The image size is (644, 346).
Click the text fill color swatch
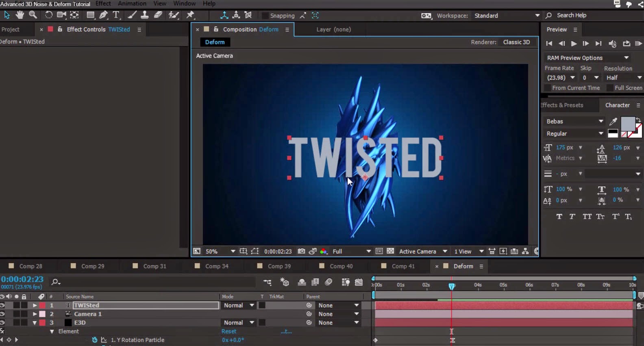coord(628,124)
